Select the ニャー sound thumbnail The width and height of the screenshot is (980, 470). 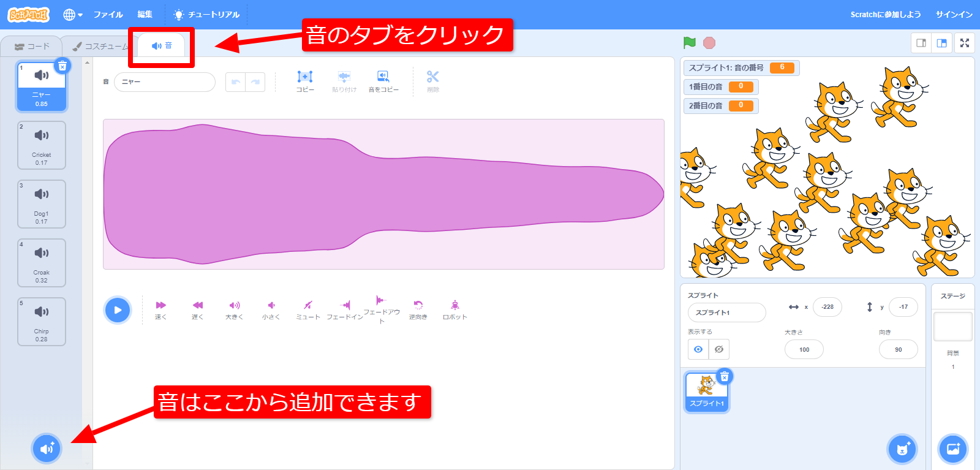41,88
